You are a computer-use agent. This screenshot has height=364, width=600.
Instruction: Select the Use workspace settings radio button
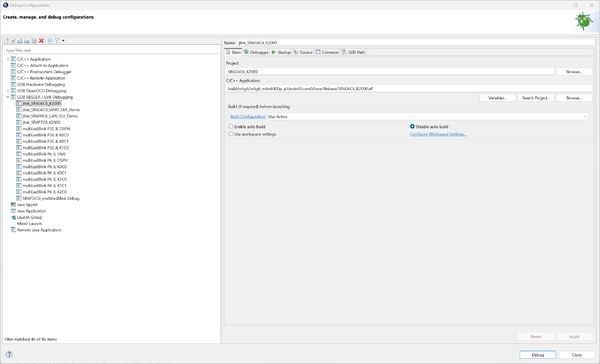click(x=231, y=134)
